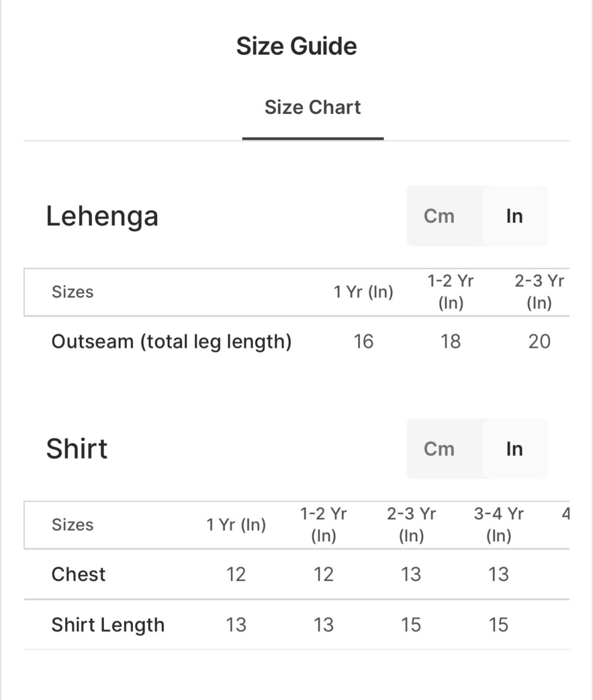Click the Chest row label
Screen dimensions: 593x700
78,574
